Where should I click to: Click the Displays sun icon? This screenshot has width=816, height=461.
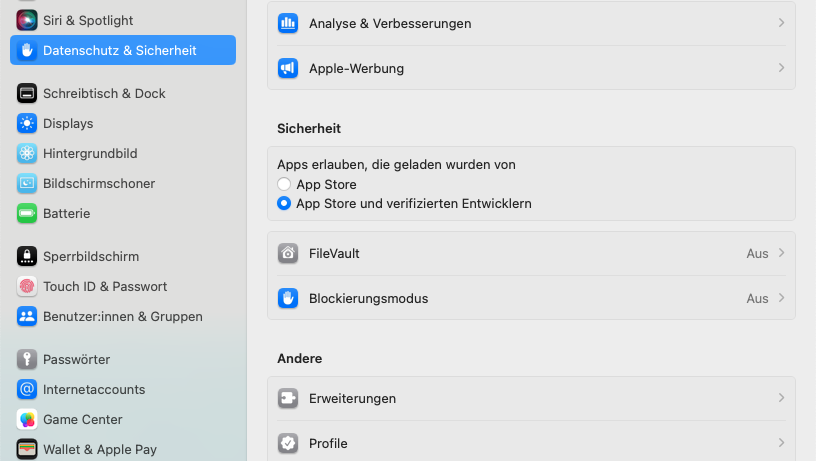[x=27, y=123]
